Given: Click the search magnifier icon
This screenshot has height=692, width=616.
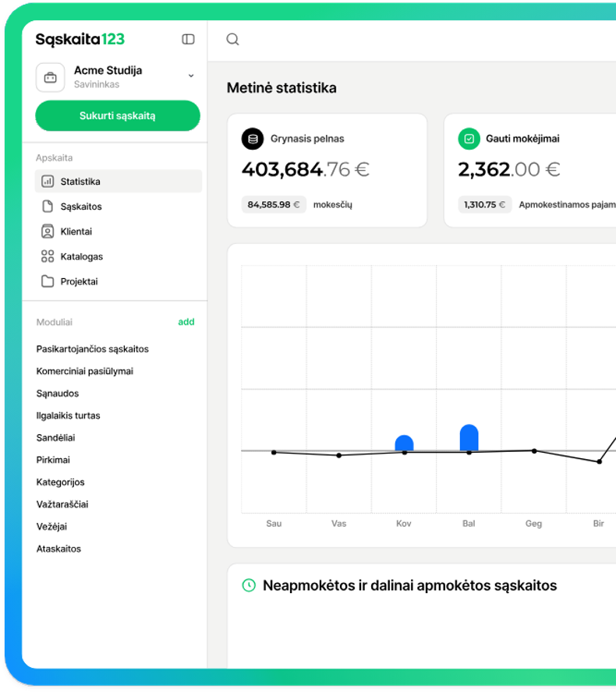Looking at the screenshot, I should [232, 40].
